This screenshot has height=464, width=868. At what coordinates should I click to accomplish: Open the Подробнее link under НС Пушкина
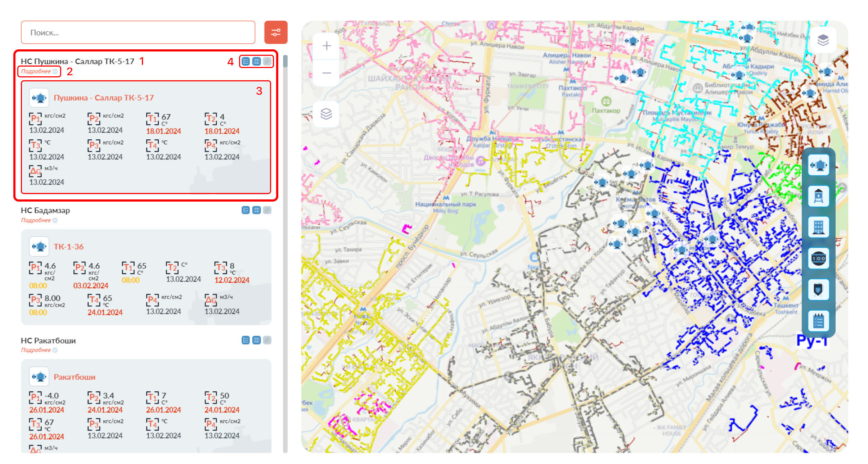35,71
